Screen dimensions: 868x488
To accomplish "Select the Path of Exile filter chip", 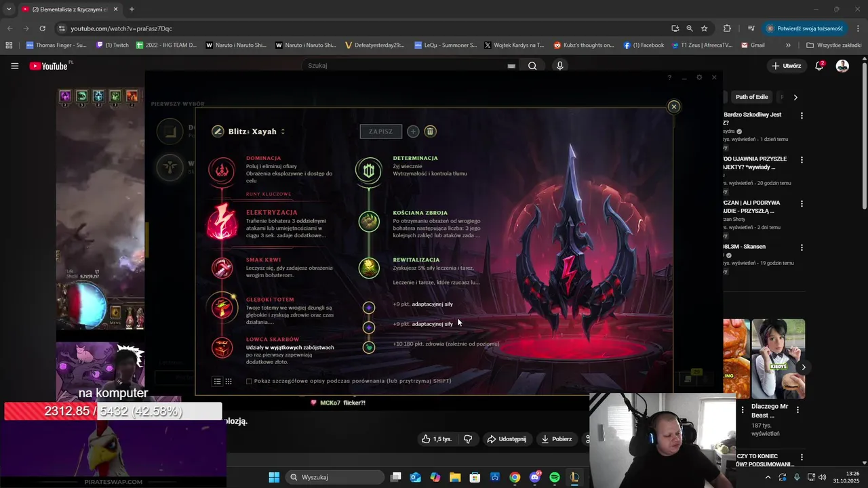I will point(751,97).
